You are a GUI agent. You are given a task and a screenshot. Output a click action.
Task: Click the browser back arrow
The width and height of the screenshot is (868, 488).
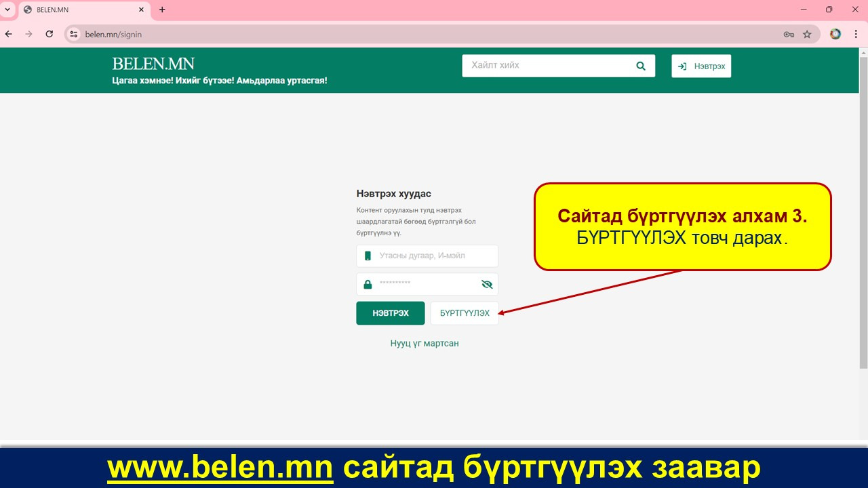[8, 34]
